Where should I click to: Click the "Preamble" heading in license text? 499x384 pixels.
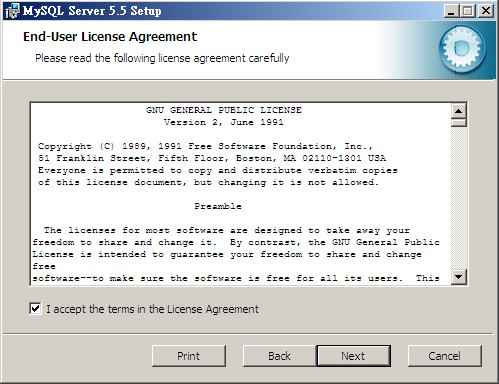coord(218,206)
